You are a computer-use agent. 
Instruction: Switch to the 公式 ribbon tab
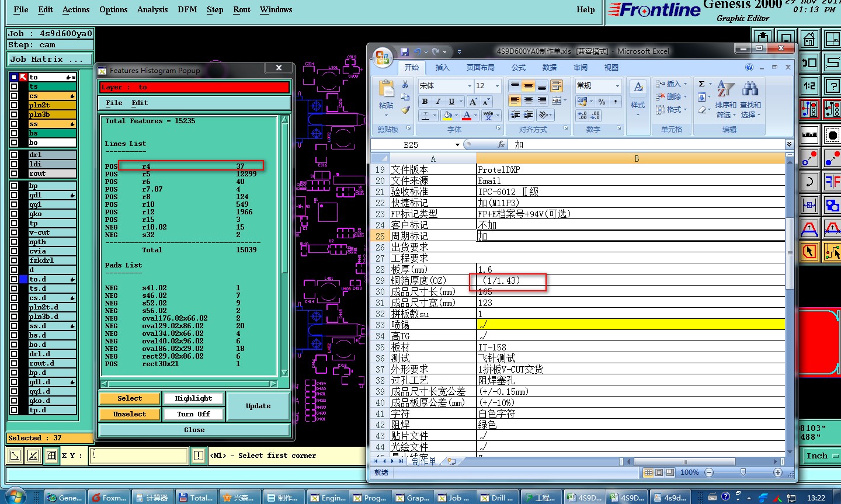point(519,68)
